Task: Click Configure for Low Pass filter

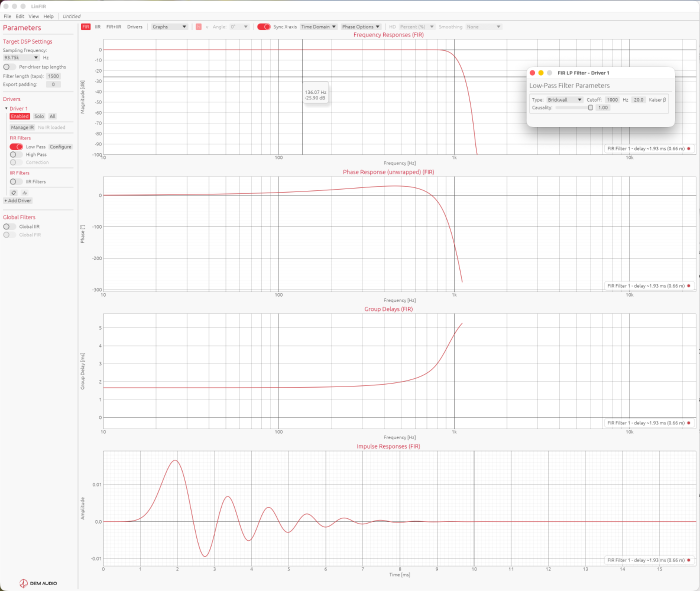Action: [60, 147]
